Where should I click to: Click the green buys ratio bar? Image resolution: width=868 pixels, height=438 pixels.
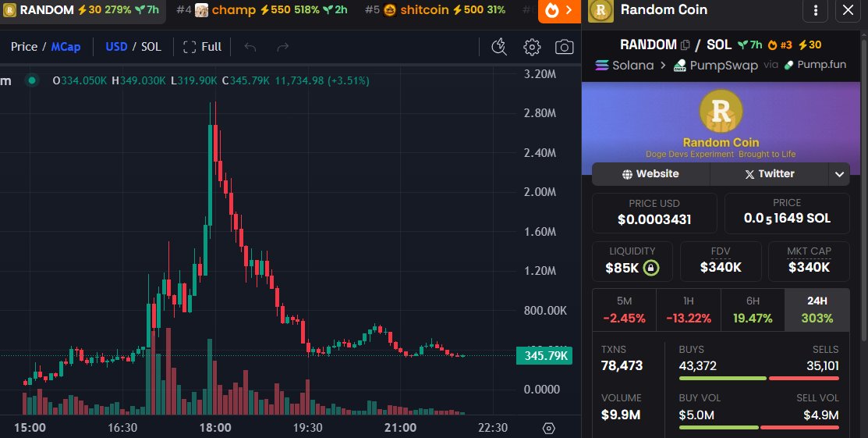722,379
